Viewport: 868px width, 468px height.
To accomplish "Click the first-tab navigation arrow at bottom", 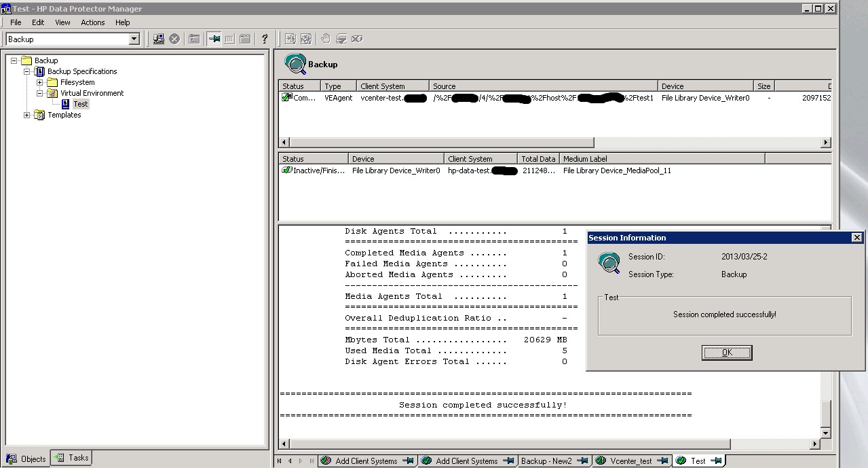I will coord(280,461).
